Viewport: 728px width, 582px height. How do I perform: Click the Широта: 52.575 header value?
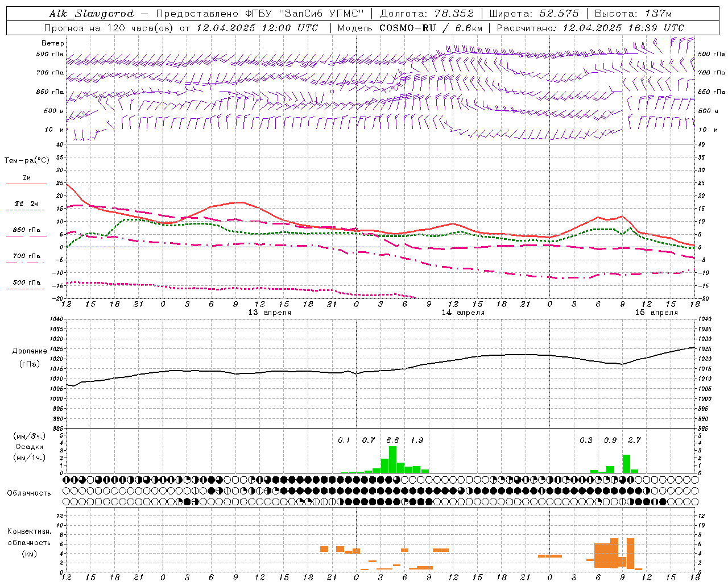tap(533, 14)
